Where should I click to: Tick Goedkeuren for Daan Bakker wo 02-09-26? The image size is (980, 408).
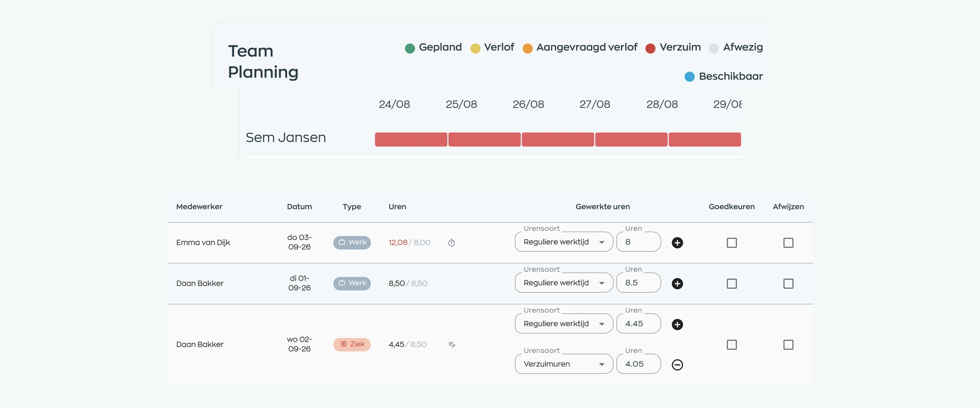732,345
